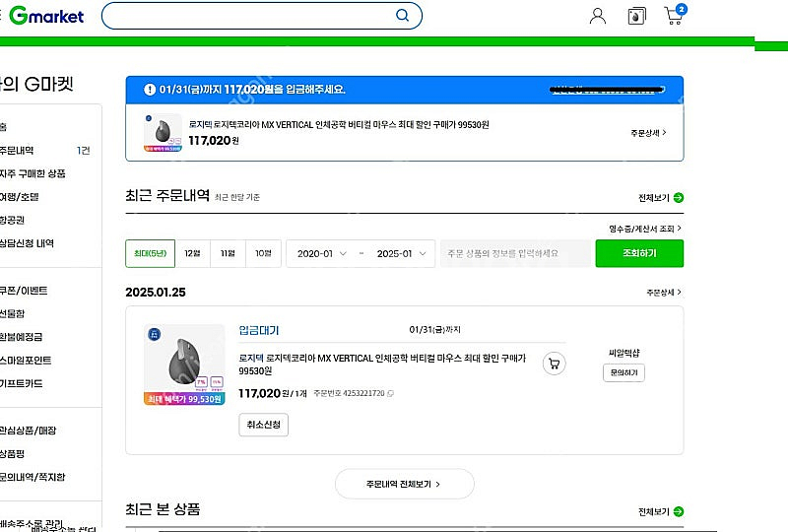This screenshot has width=788, height=532.
Task: Select the 10월 period tab
Action: [263, 253]
